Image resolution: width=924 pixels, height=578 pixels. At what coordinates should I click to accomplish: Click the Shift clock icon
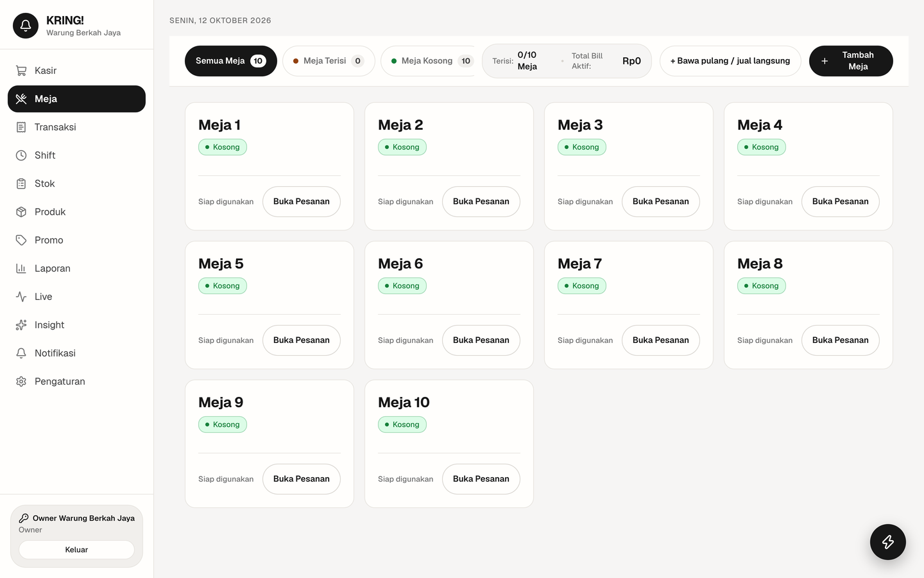click(21, 155)
